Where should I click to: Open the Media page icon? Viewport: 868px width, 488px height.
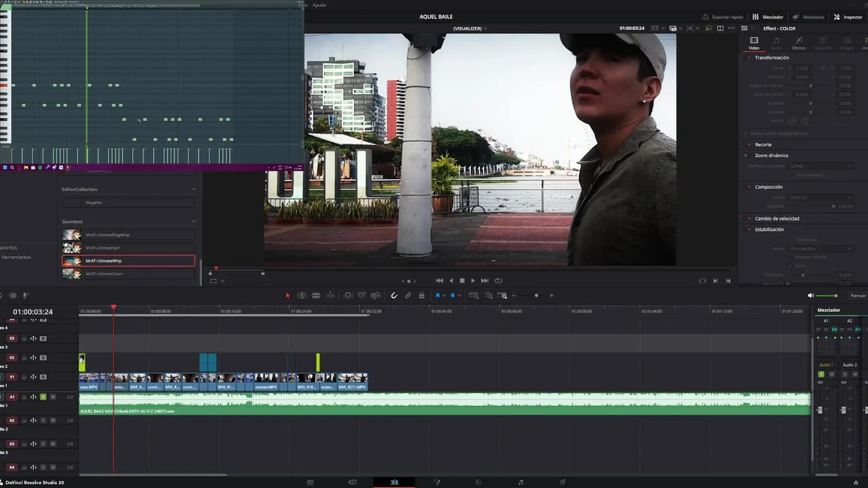[310, 483]
